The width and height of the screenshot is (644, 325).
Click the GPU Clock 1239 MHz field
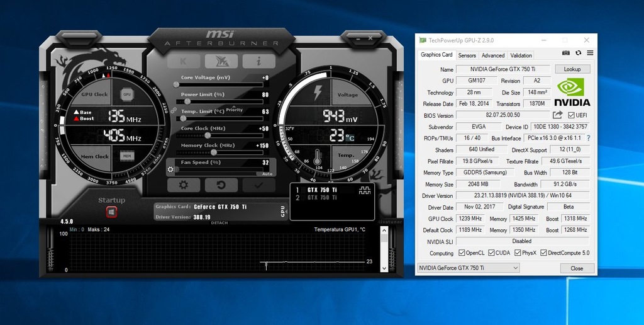(470, 219)
